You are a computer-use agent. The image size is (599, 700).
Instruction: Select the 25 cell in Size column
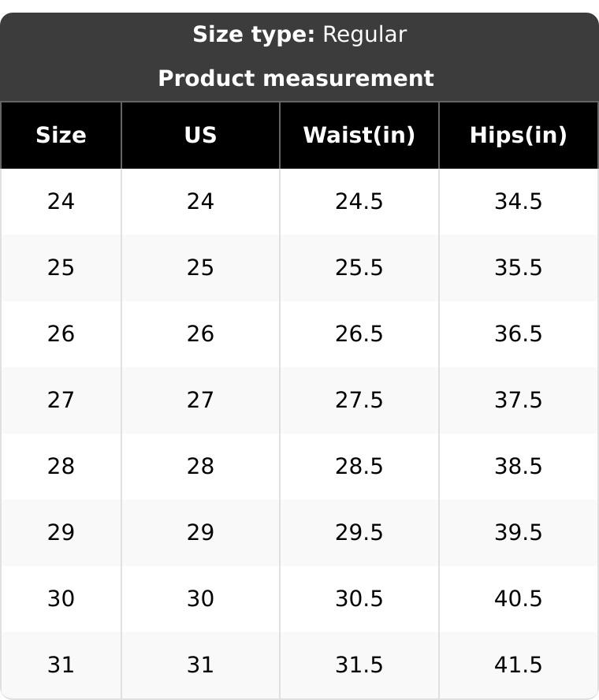[61, 268]
